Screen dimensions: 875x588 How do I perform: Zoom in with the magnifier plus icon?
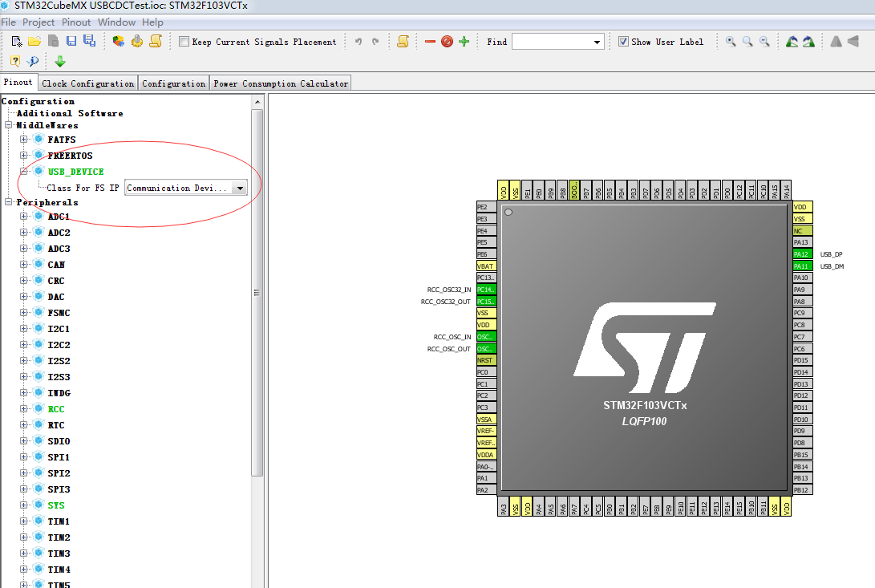(x=730, y=41)
